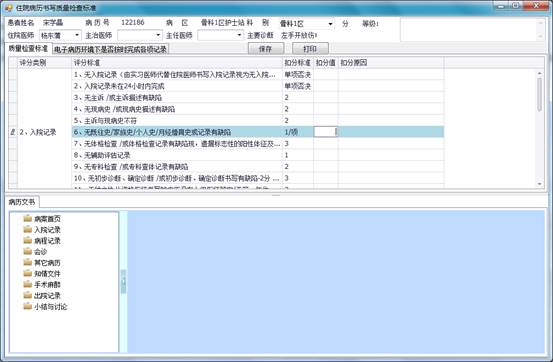
Task: Click the 扣分值 input box in row 6
Action: 326,132
